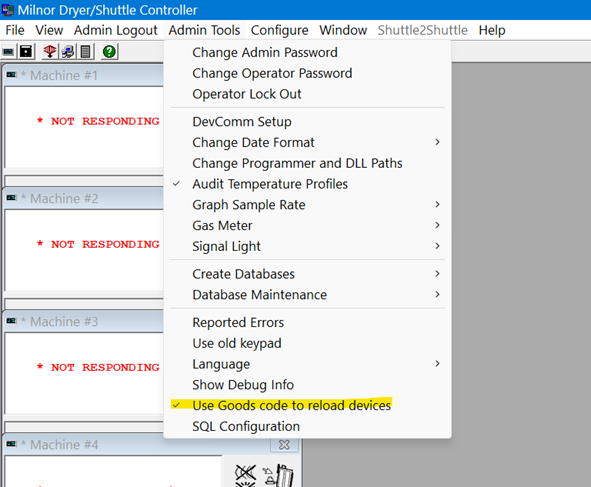Click the Machine #4 window close X
Screen dimensions: 591x487
pos(284,445)
